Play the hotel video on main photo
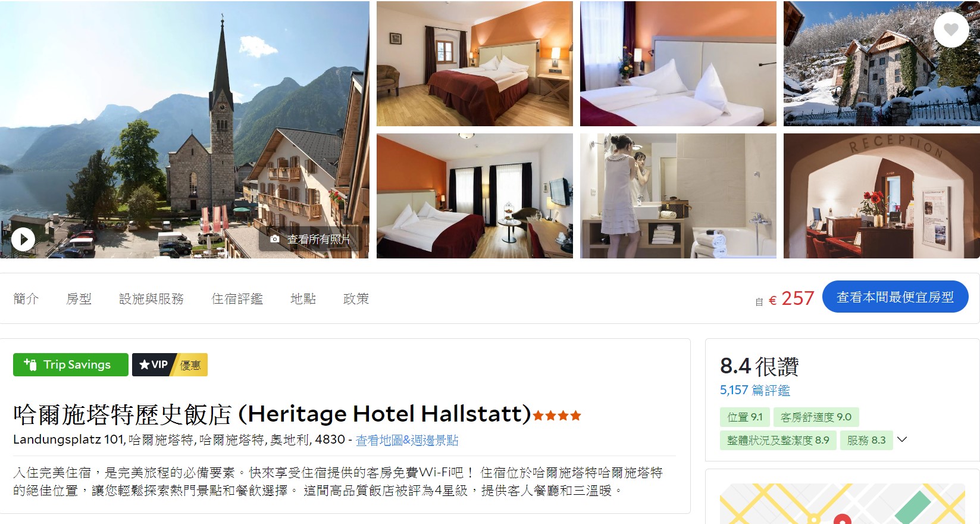This screenshot has width=980, height=524. pos(23,240)
